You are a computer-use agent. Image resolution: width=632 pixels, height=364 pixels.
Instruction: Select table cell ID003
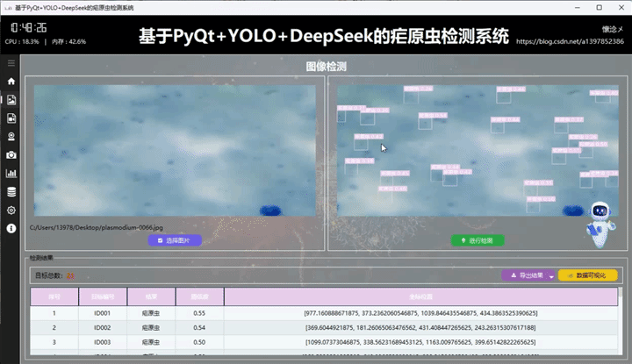click(x=103, y=342)
